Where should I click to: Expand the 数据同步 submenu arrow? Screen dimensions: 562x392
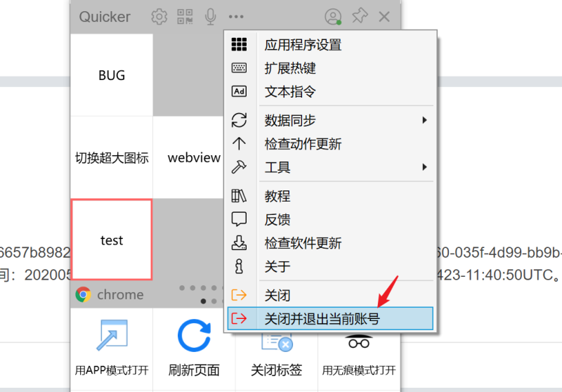point(424,120)
